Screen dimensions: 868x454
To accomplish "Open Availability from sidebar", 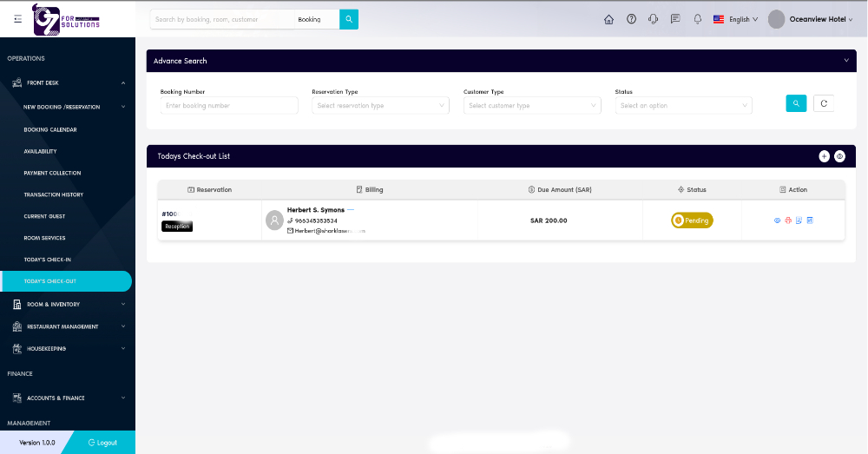I will (x=41, y=151).
